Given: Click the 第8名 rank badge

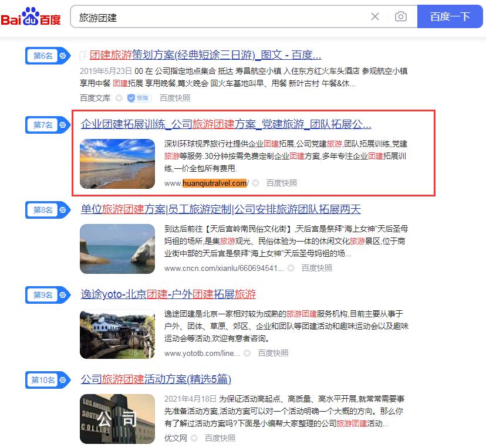Looking at the screenshot, I should [x=48, y=210].
